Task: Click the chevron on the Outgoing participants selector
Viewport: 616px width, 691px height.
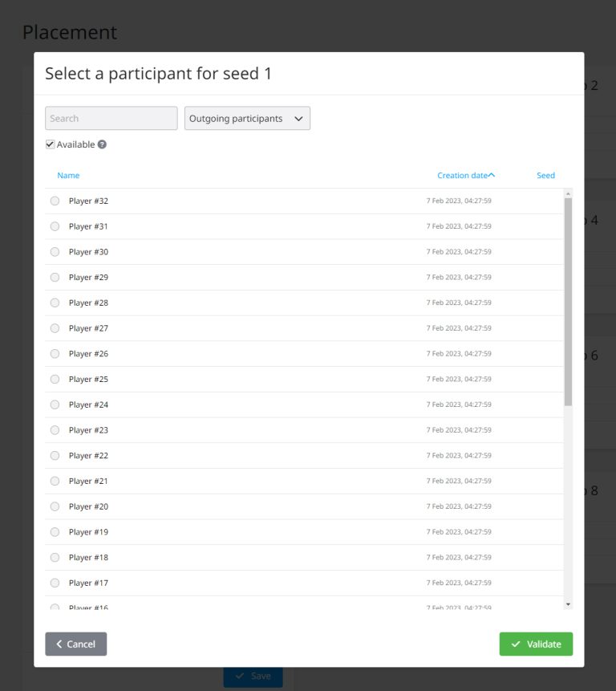Action: (x=298, y=118)
